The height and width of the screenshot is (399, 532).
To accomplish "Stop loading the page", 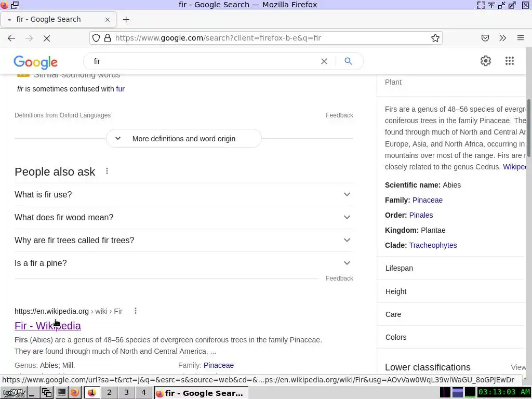I will click(47, 38).
